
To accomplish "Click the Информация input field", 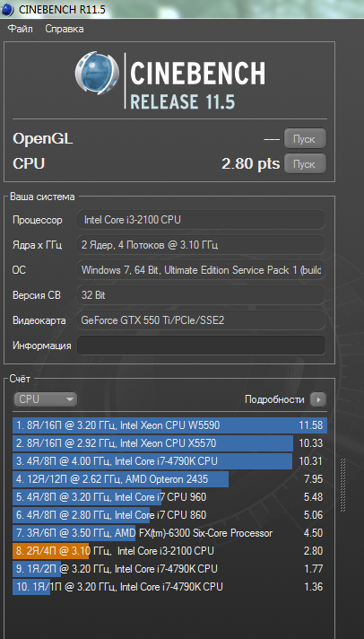I will [201, 346].
